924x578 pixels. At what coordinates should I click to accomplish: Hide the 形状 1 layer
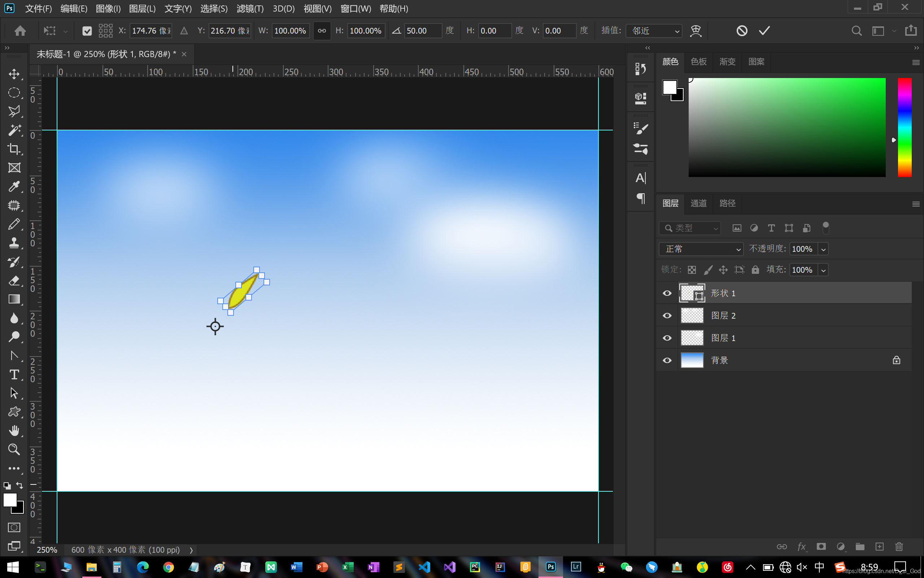(x=667, y=293)
